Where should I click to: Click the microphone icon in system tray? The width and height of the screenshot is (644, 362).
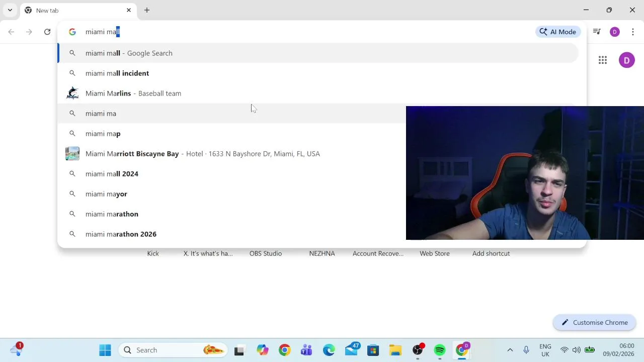pyautogui.click(x=526, y=350)
